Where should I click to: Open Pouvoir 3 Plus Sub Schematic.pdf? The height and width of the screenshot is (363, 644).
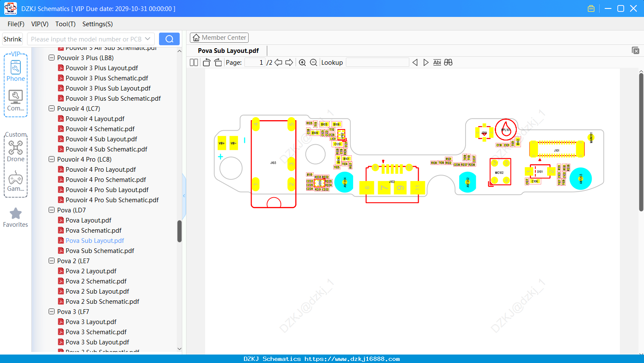(113, 98)
